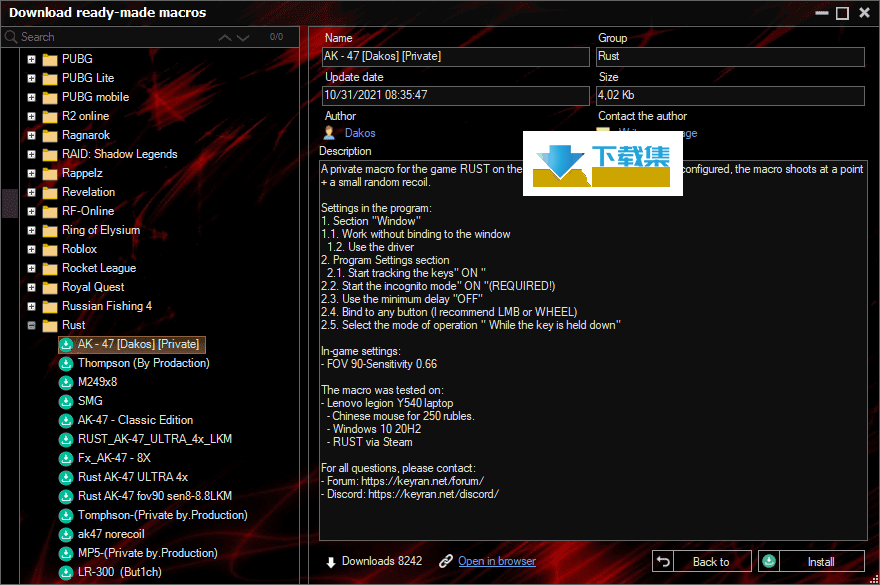880x585 pixels.
Task: Select the RF-Online folder label
Action: coord(88,212)
